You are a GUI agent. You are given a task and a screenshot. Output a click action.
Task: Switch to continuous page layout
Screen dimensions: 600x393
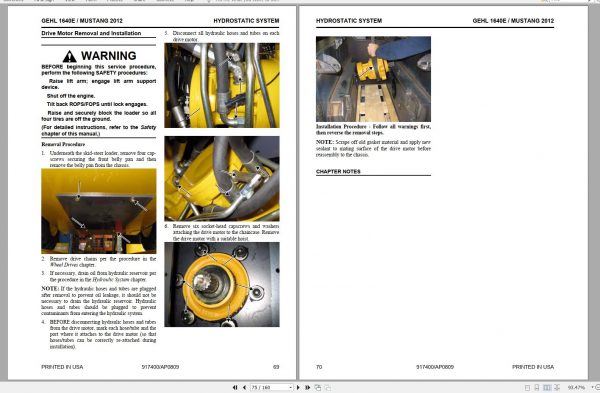pos(537,388)
